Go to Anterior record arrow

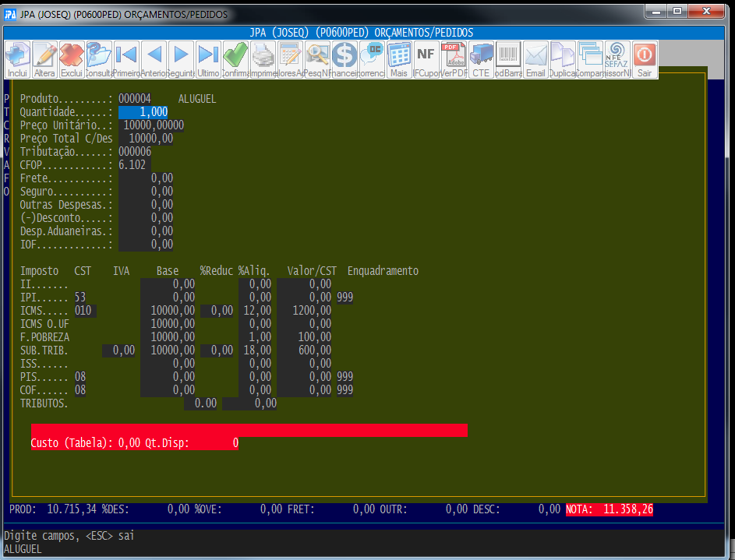154,59
